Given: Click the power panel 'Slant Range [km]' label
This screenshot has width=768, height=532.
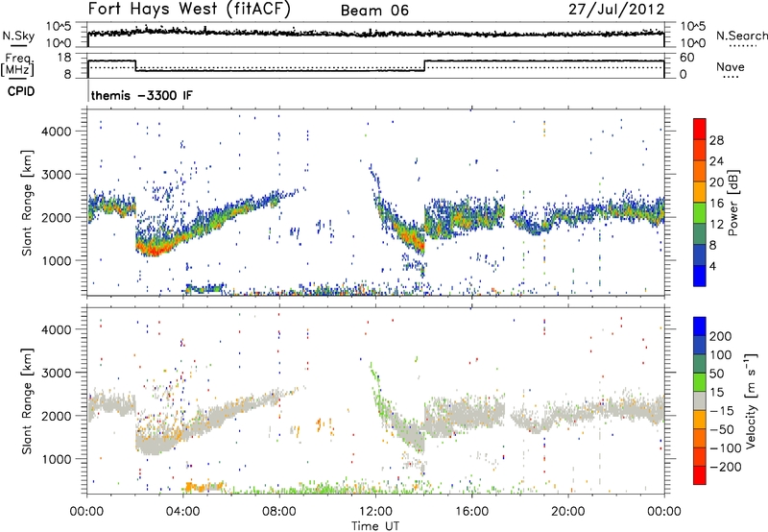Looking at the screenshot, I should click(x=27, y=203).
